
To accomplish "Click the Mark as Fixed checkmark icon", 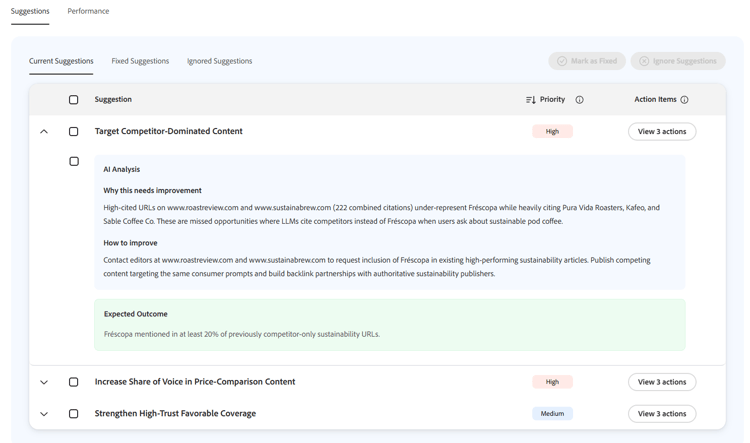I will point(562,61).
